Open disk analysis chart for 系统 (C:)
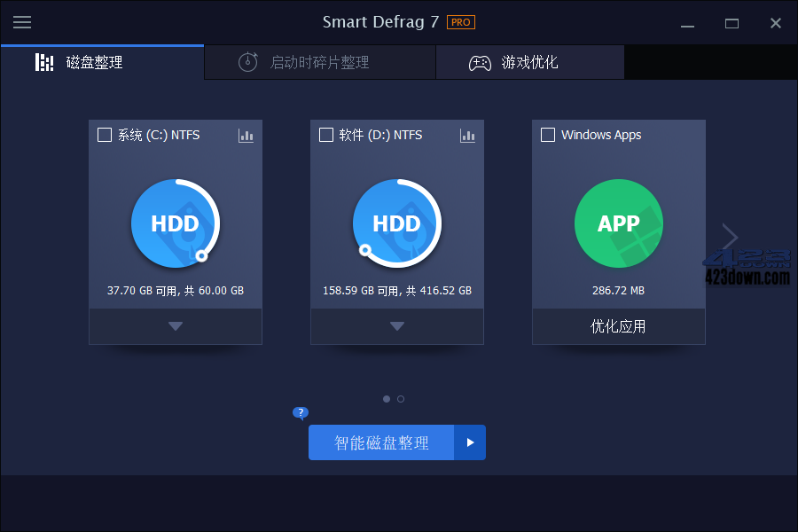798x532 pixels. (x=246, y=136)
